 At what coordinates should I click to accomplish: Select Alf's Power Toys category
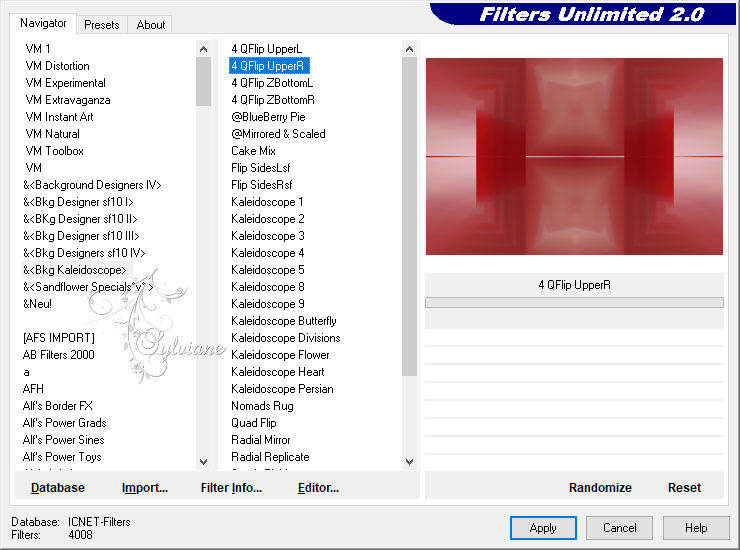tap(62, 457)
